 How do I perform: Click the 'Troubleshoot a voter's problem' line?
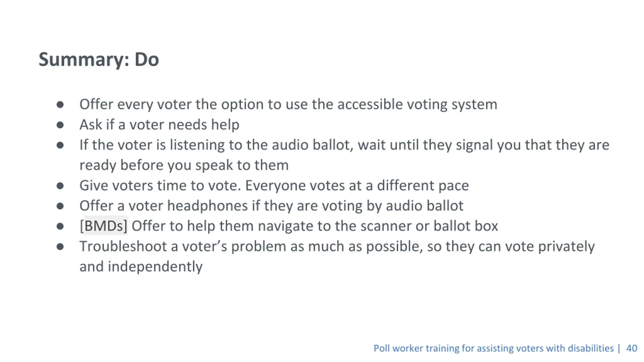pos(337,246)
